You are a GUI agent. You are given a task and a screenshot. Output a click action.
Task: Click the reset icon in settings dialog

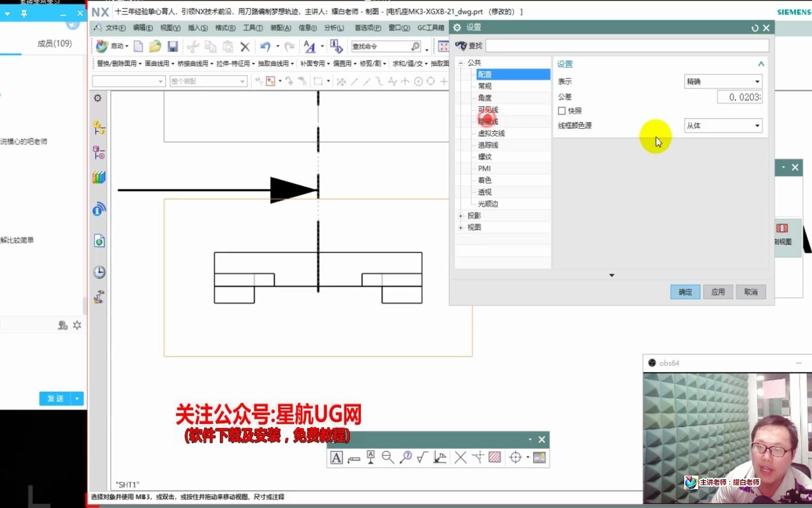[755, 28]
